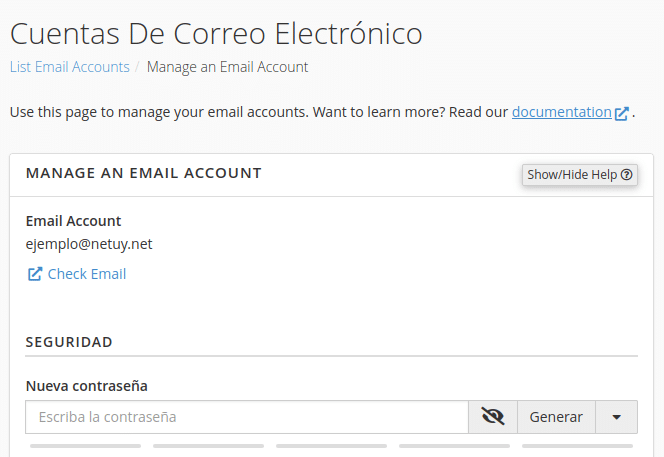This screenshot has height=457, width=664.
Task: Click the question mark help icon
Action: tap(627, 174)
